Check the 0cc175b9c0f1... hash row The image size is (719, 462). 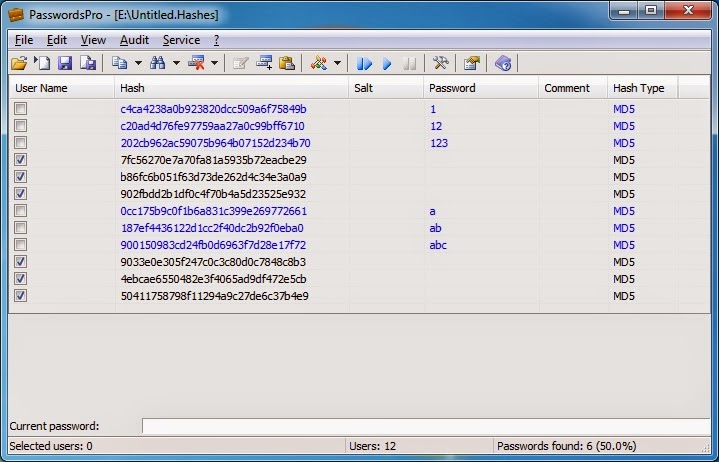point(20,210)
